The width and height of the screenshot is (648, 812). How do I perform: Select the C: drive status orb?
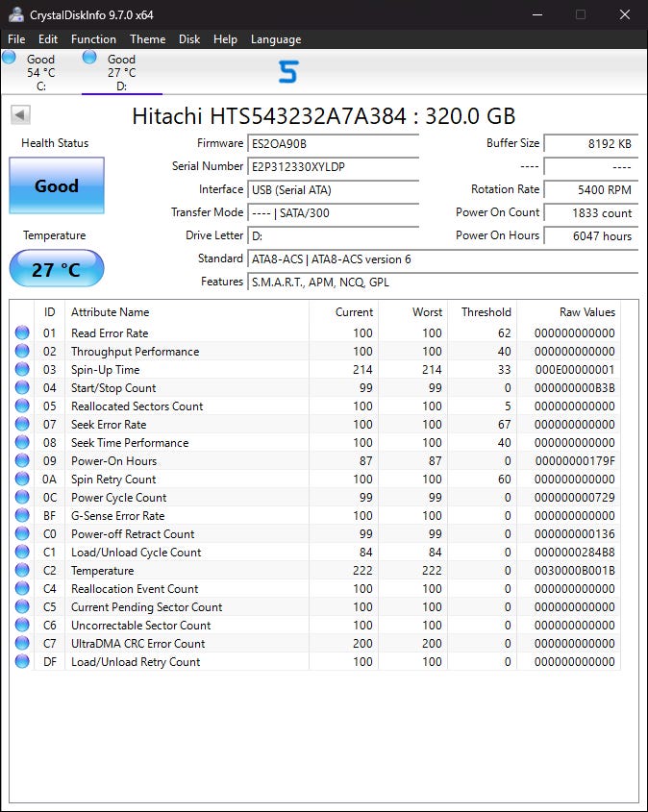pyautogui.click(x=10, y=57)
